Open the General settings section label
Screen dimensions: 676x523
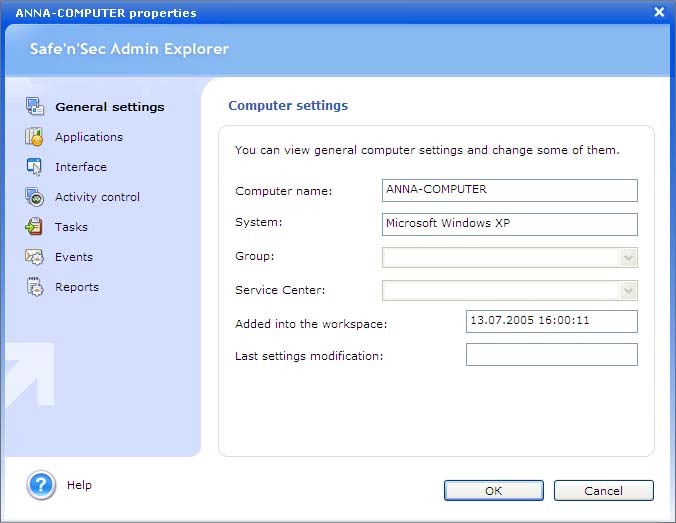(110, 107)
